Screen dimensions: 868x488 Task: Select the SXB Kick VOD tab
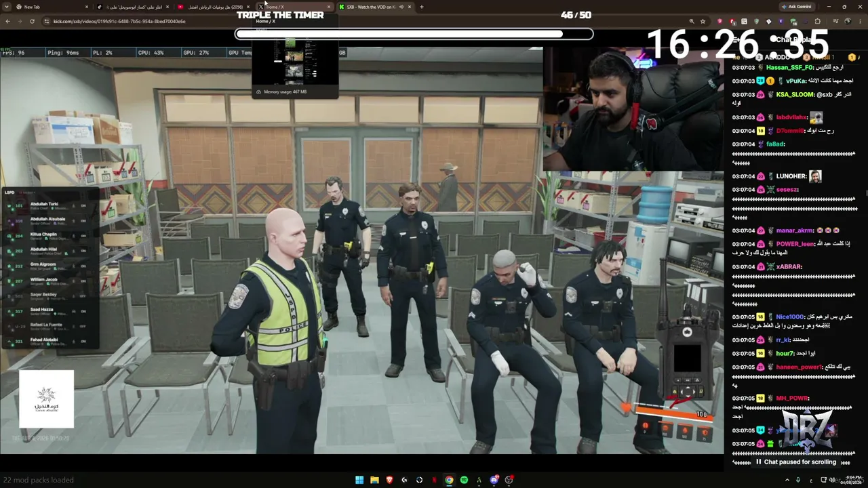tap(375, 7)
